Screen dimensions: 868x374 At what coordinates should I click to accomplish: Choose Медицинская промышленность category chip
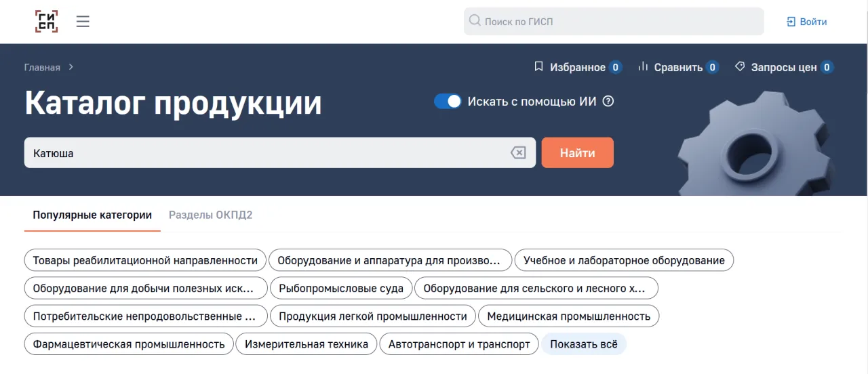(x=568, y=316)
